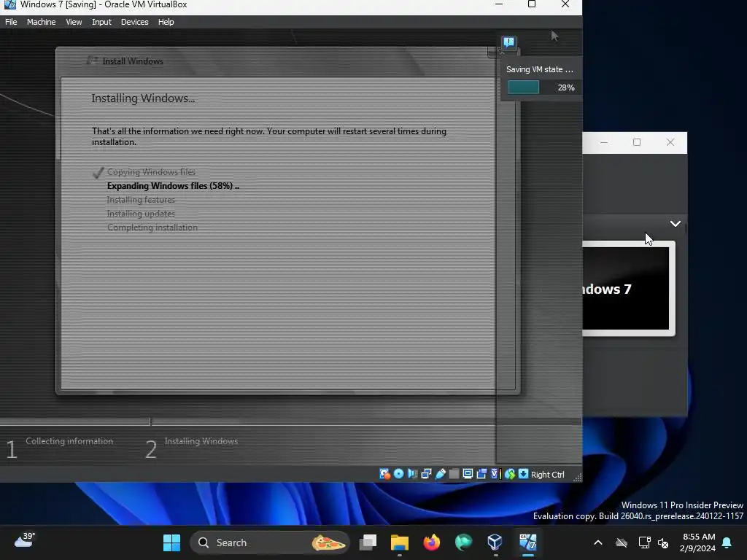This screenshot has width=747, height=560.
Task: Open the Windows Start button
Action: [171, 542]
